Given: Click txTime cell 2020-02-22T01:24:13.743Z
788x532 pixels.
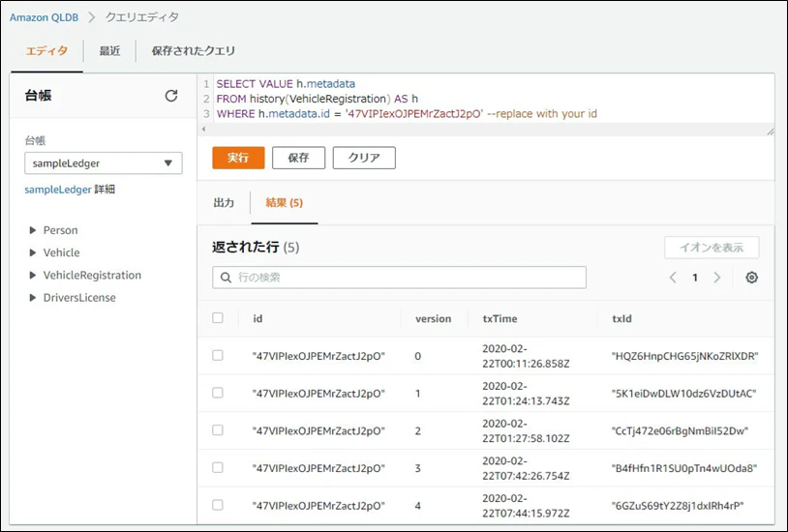Looking at the screenshot, I should coord(527,394).
